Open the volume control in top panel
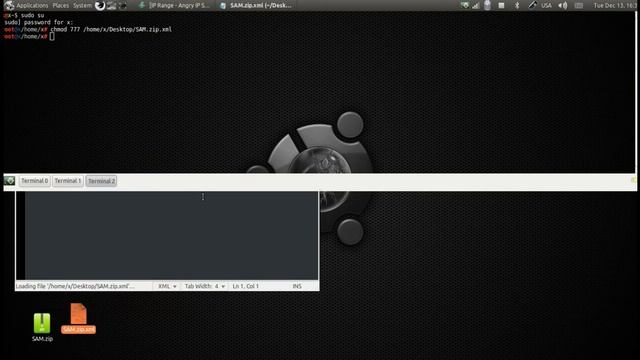 tap(563, 5)
